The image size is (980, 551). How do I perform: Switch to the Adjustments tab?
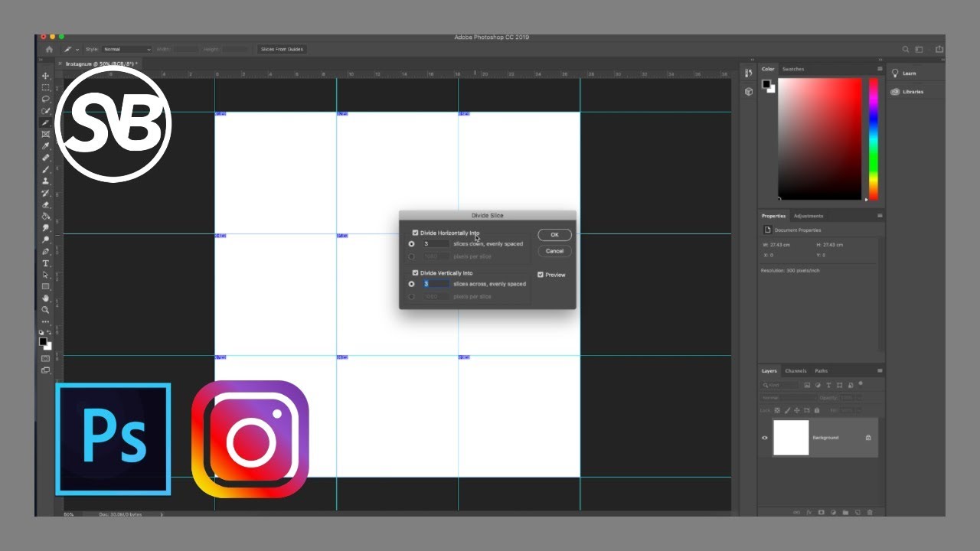808,216
